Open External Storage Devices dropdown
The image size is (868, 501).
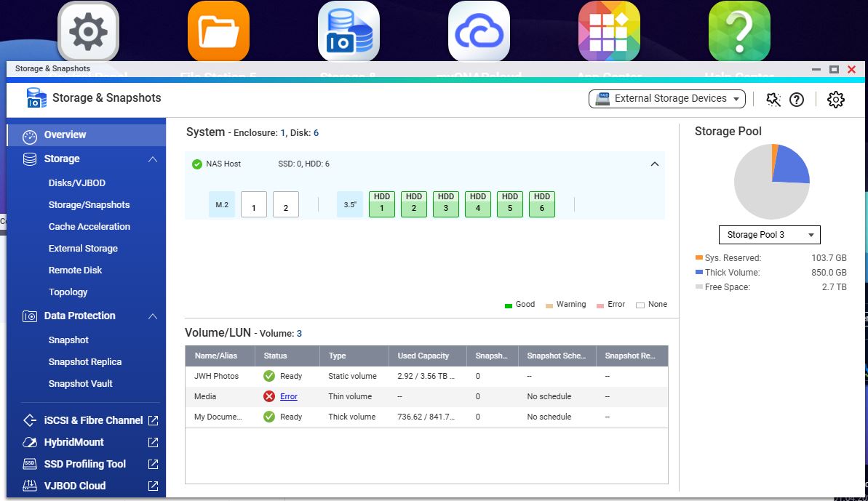point(666,99)
